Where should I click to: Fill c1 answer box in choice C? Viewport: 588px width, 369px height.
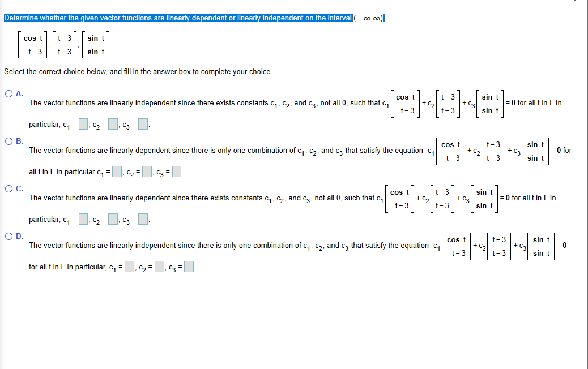point(83,219)
